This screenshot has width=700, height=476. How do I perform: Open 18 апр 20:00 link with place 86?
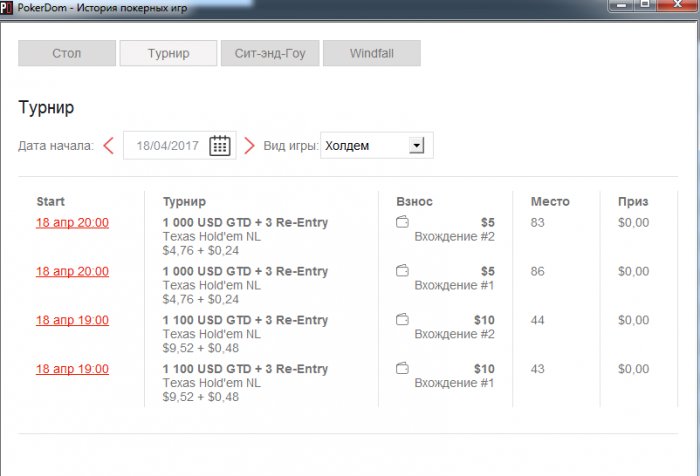point(72,271)
